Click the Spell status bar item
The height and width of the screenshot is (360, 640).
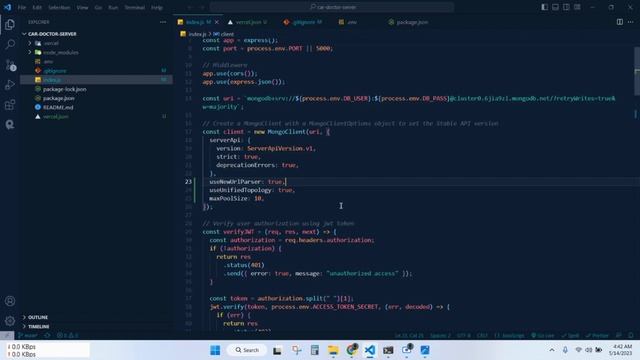(570, 336)
